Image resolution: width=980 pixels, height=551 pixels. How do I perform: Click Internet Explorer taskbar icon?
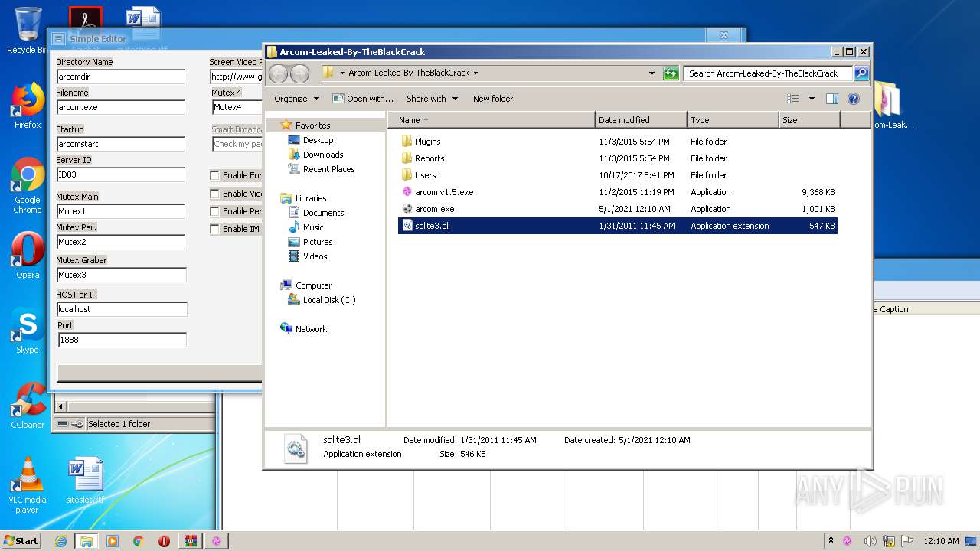pyautogui.click(x=60, y=541)
